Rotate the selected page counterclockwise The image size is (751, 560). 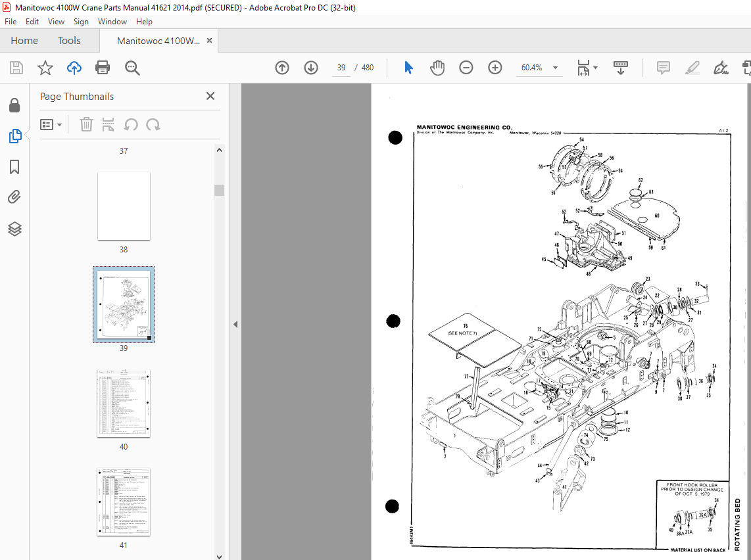(129, 124)
